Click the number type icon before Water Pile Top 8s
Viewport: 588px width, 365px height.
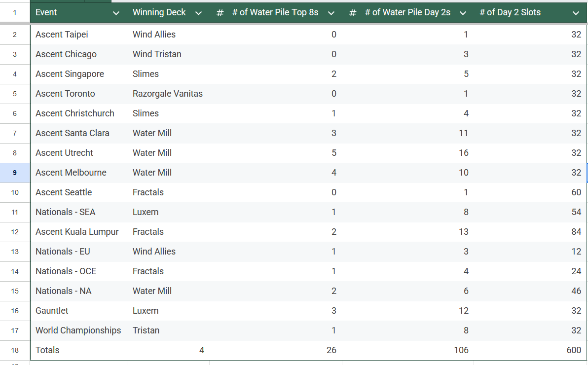[x=220, y=13]
